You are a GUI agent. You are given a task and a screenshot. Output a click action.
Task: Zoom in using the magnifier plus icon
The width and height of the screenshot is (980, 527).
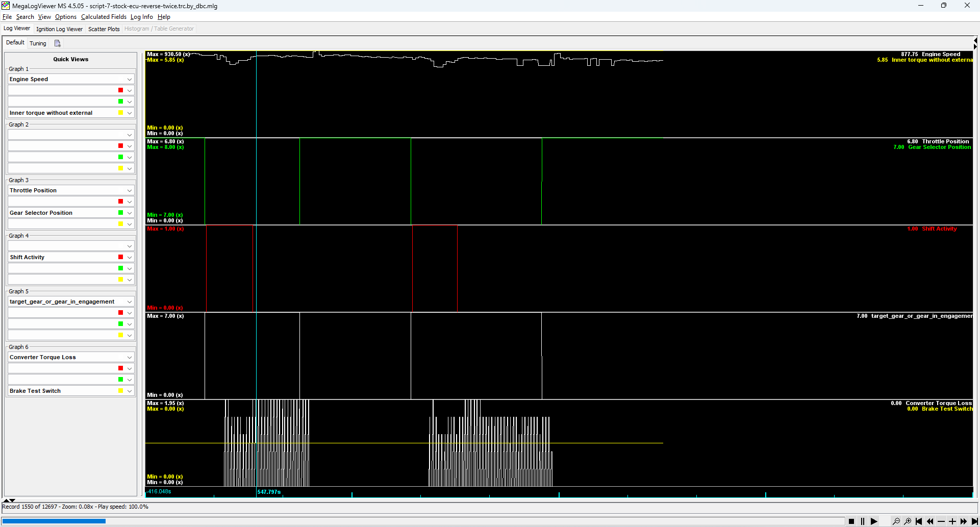click(908, 521)
